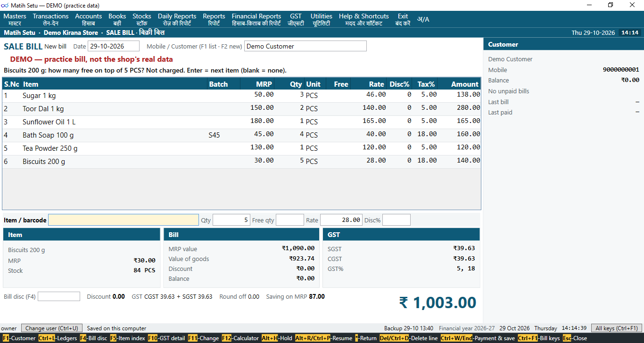
Task: Click the F1-Customer shortcut in bottom bar
Action: pos(19,338)
